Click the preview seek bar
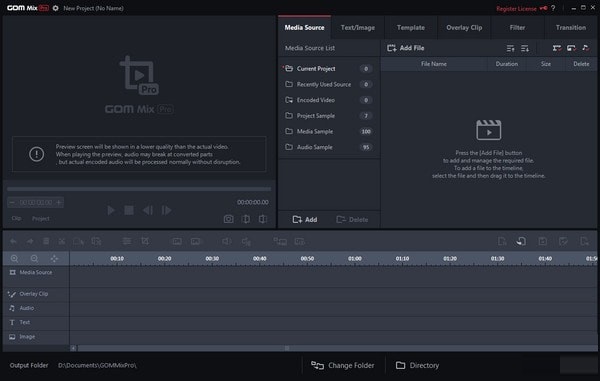Screen dimensions: 600x381 [139, 189]
